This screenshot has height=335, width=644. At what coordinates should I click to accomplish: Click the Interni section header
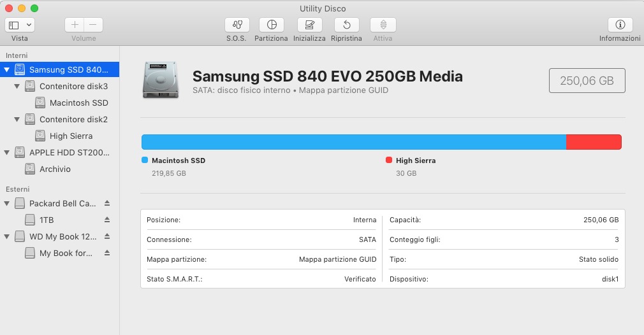pos(17,55)
